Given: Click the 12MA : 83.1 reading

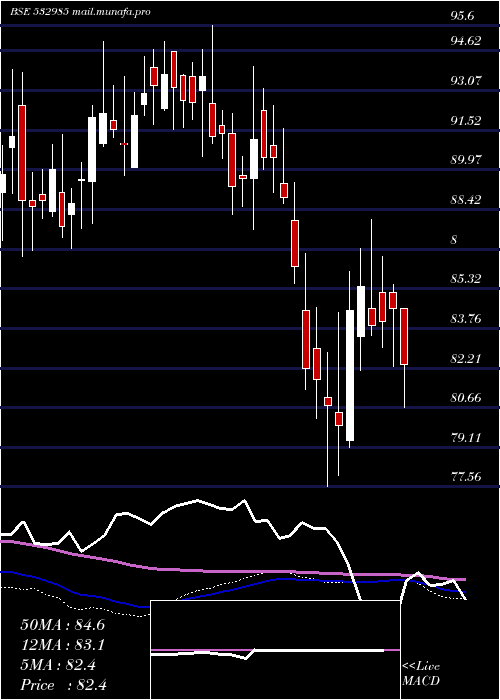Looking at the screenshot, I should (x=62, y=645).
